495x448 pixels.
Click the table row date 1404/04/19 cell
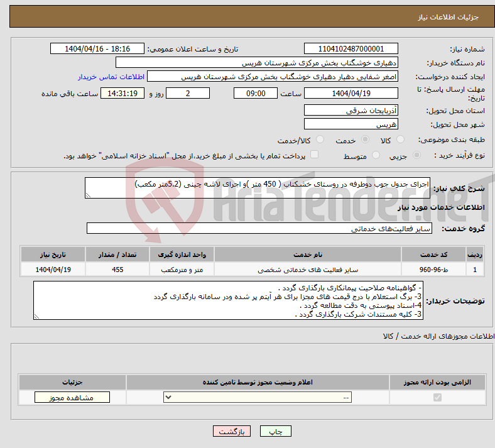click(53, 270)
